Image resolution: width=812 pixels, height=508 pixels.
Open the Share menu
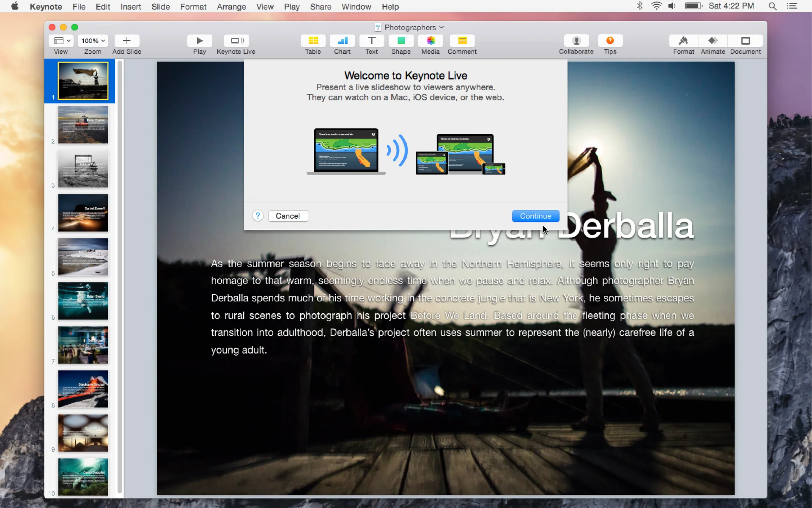click(320, 7)
